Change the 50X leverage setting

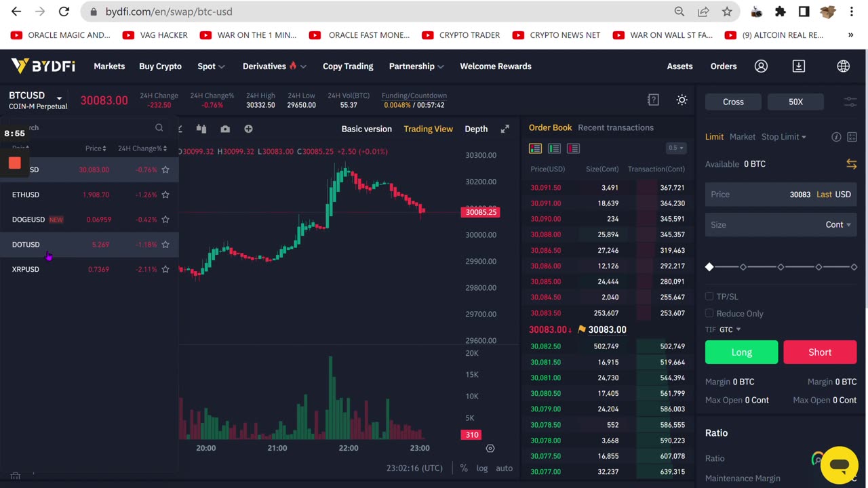click(795, 102)
